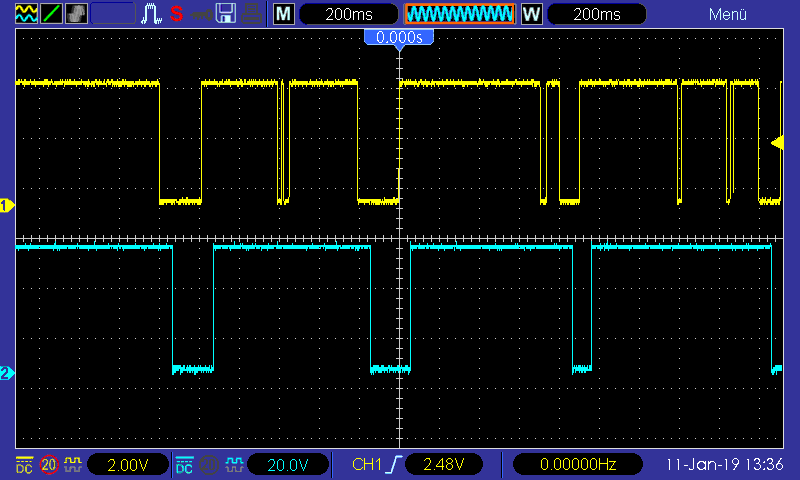
Task: Select the green diagonal line icon
Action: [51, 14]
